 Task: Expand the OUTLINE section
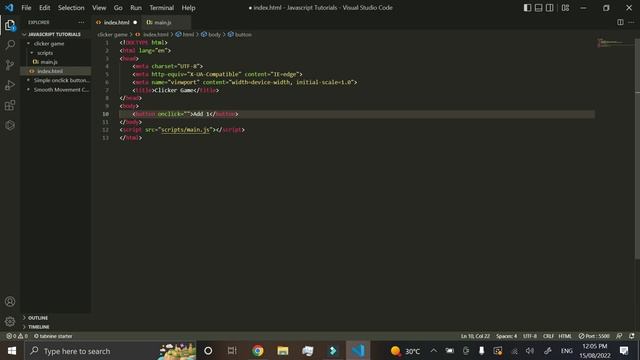[38, 318]
